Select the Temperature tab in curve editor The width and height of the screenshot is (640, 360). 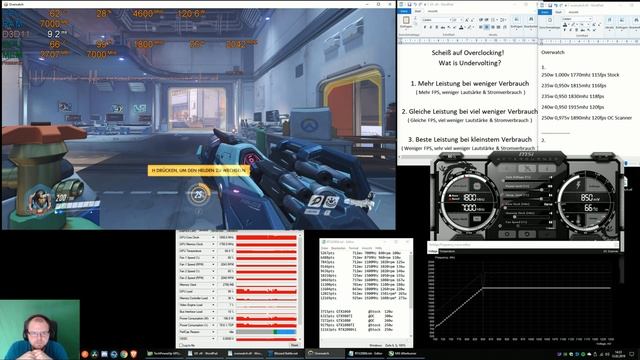click(x=447, y=251)
